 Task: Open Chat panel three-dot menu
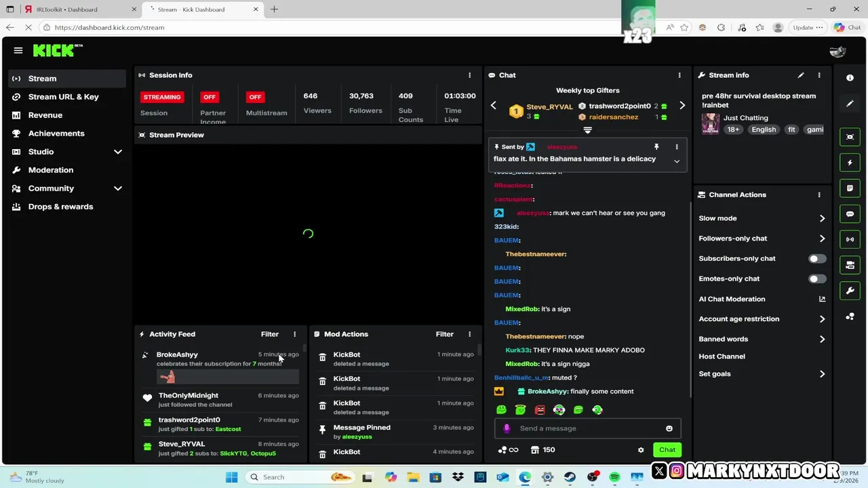(679, 75)
